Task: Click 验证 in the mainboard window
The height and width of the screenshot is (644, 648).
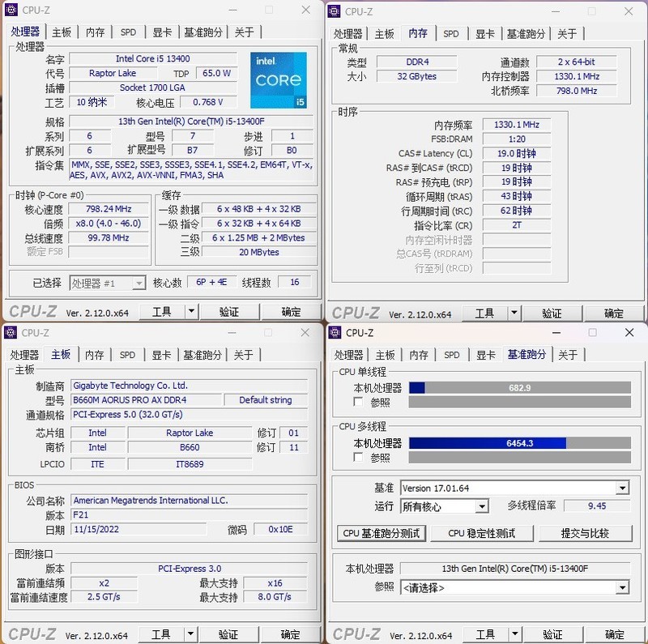Action: [228, 634]
